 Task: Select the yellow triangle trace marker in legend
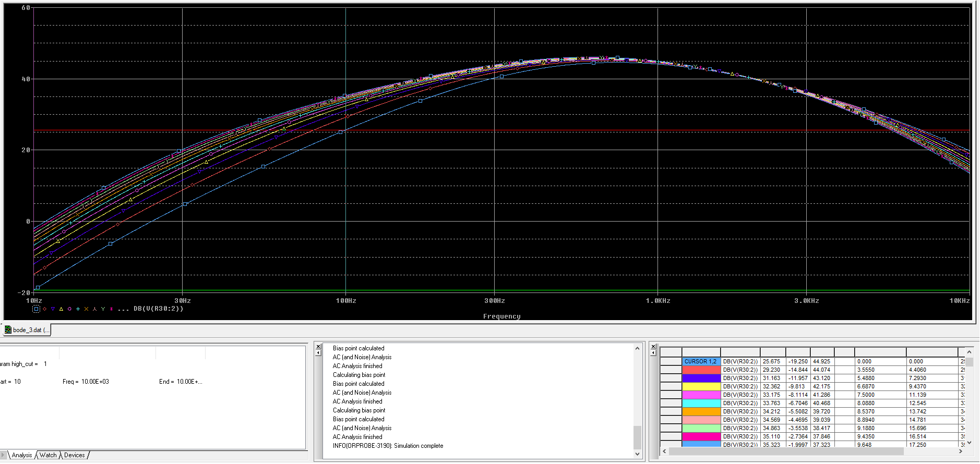pos(61,309)
